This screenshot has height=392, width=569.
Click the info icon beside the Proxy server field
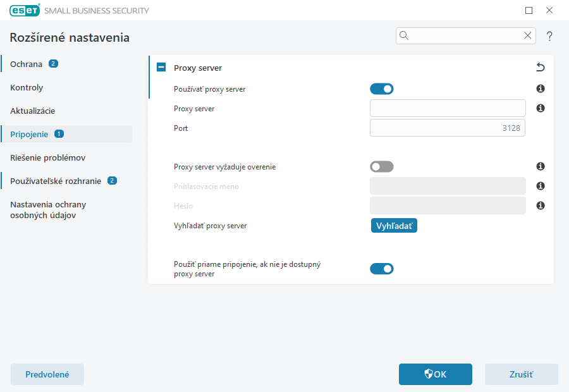540,108
